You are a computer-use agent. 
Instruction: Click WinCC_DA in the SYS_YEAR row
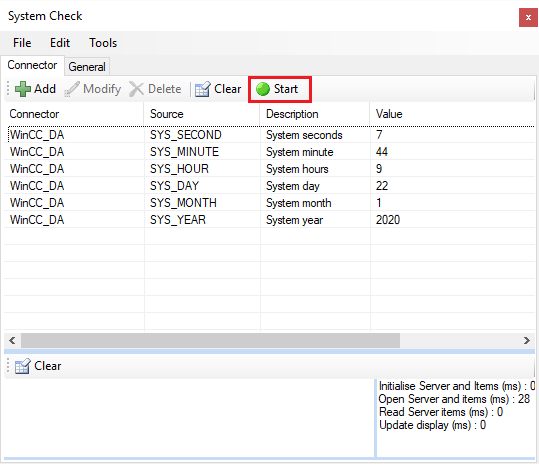click(x=37, y=220)
